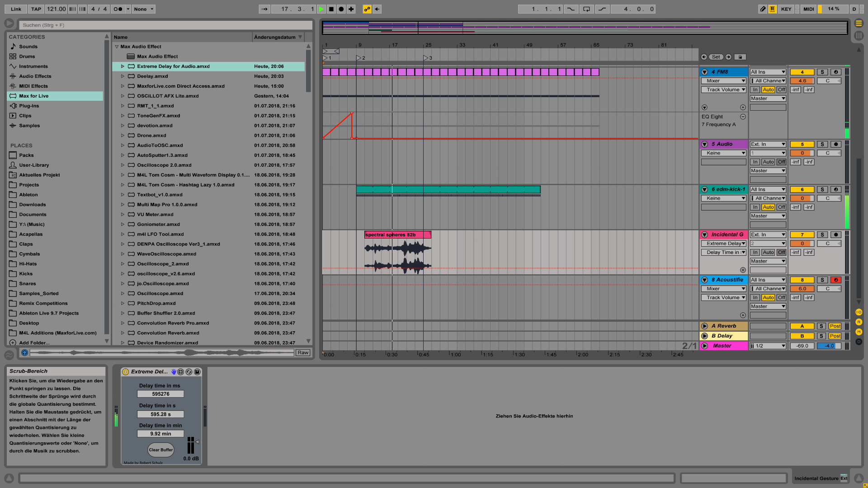Select the Audio Effects category
This screenshot has width=868, height=488.
[35, 76]
